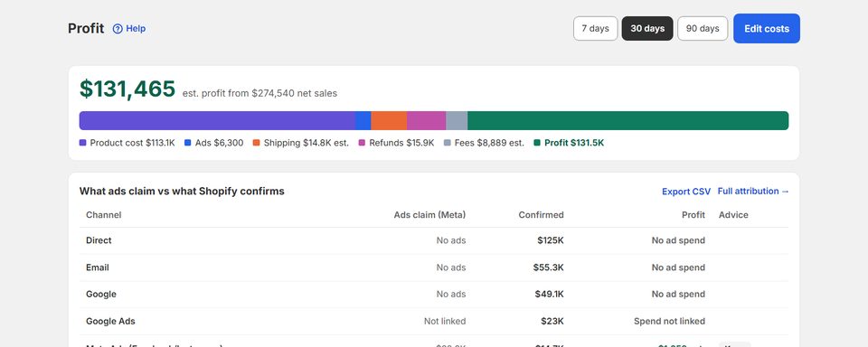The height and width of the screenshot is (347, 868).
Task: Click the Shipping $14.8K est. legend item
Action: click(300, 143)
